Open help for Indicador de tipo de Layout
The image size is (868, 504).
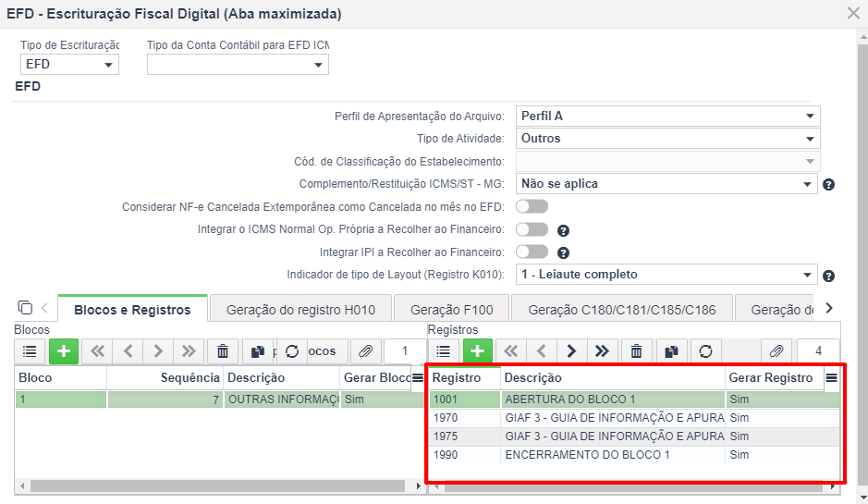click(828, 276)
